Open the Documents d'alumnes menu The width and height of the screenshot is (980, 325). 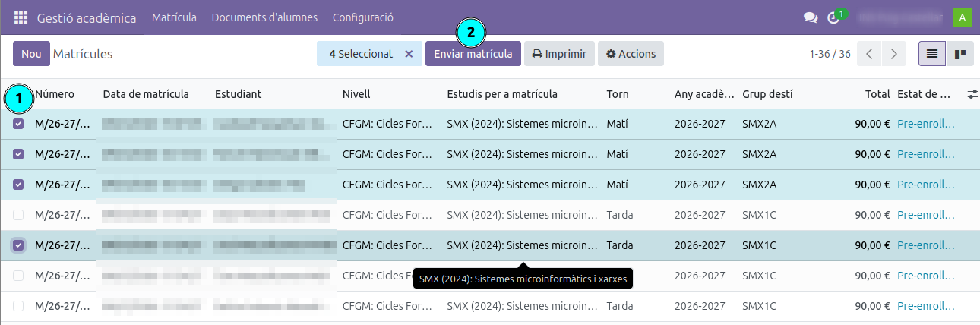tap(264, 17)
